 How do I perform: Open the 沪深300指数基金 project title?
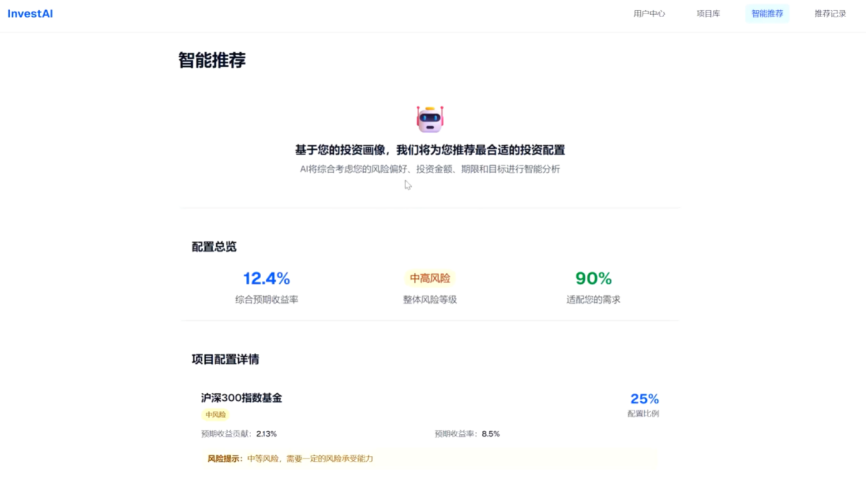(241, 398)
